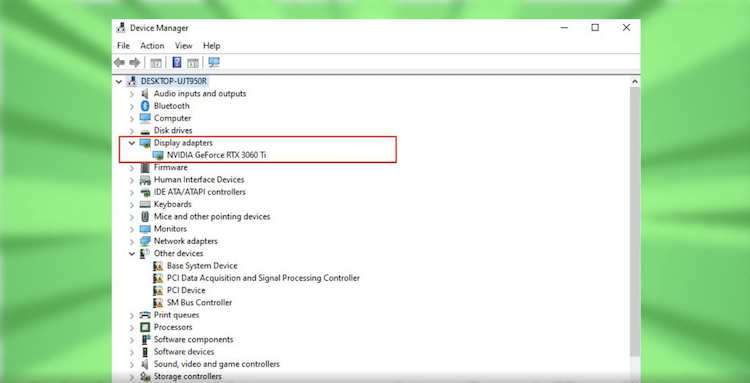
Task: Open the View menu
Action: click(x=183, y=46)
